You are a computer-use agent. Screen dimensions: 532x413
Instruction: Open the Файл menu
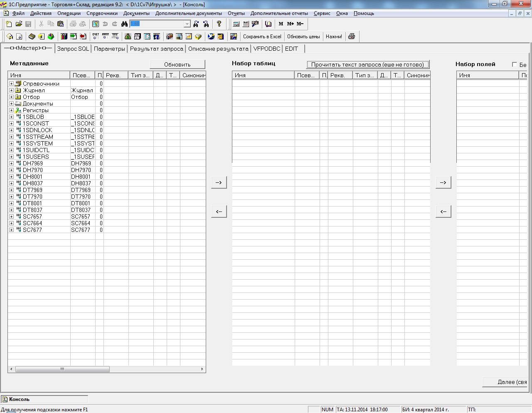point(18,13)
